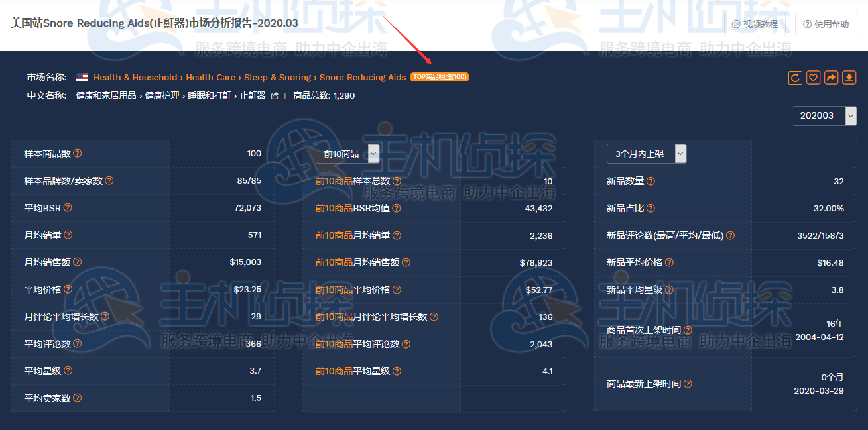Go to Health Care breadcrumb link

[210, 78]
